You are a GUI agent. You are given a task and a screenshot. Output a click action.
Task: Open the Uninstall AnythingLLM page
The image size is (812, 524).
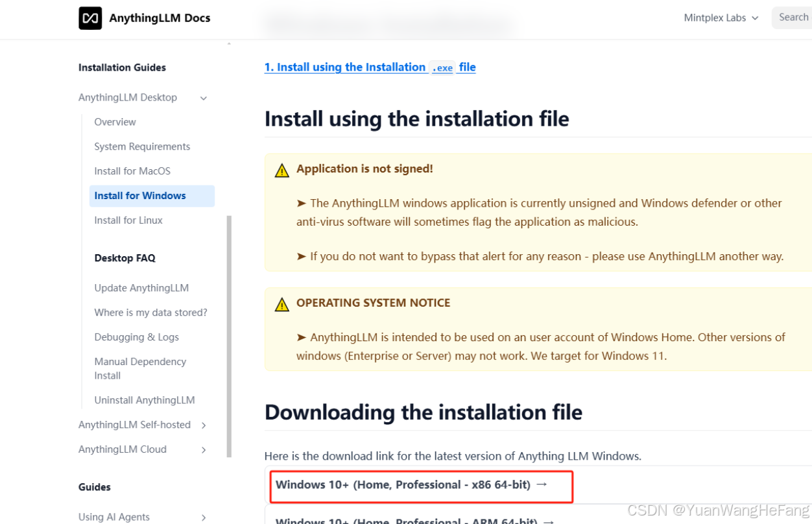click(145, 400)
